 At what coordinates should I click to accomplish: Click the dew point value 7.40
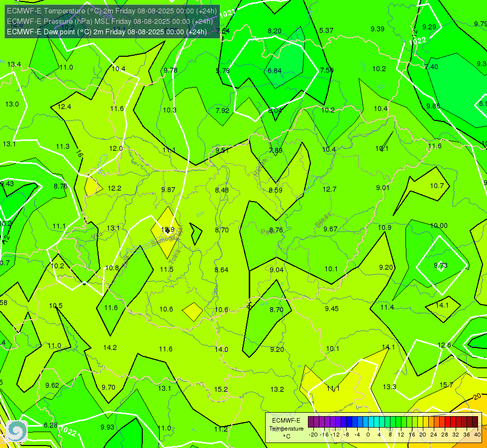431,67
